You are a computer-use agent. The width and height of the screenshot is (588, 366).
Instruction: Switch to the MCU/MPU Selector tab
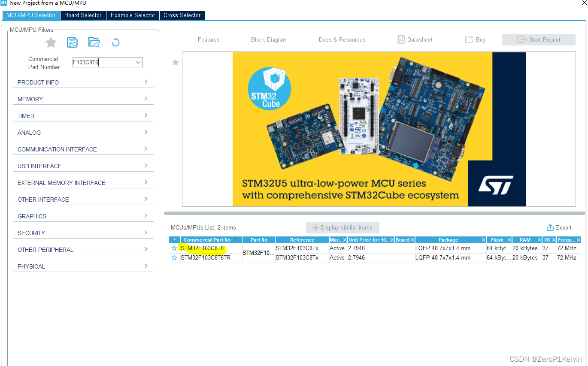(x=31, y=15)
